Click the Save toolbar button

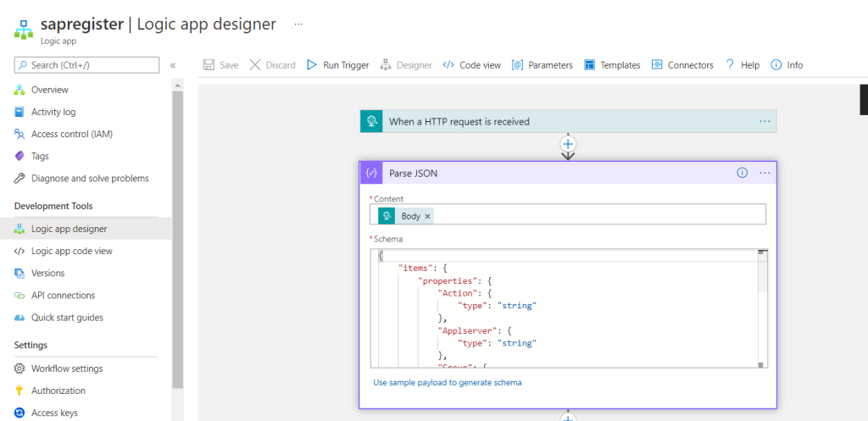221,64
